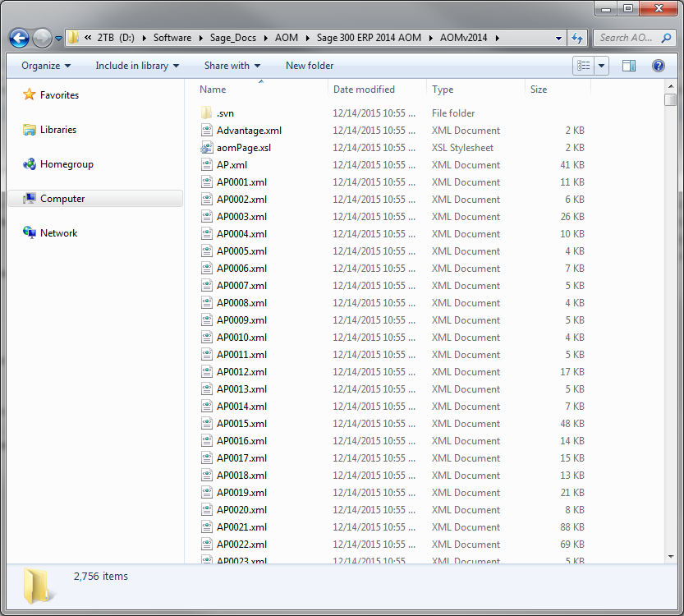Viewport: 684px width, 616px height.
Task: Select file name AP0022.xml
Action: coord(241,544)
